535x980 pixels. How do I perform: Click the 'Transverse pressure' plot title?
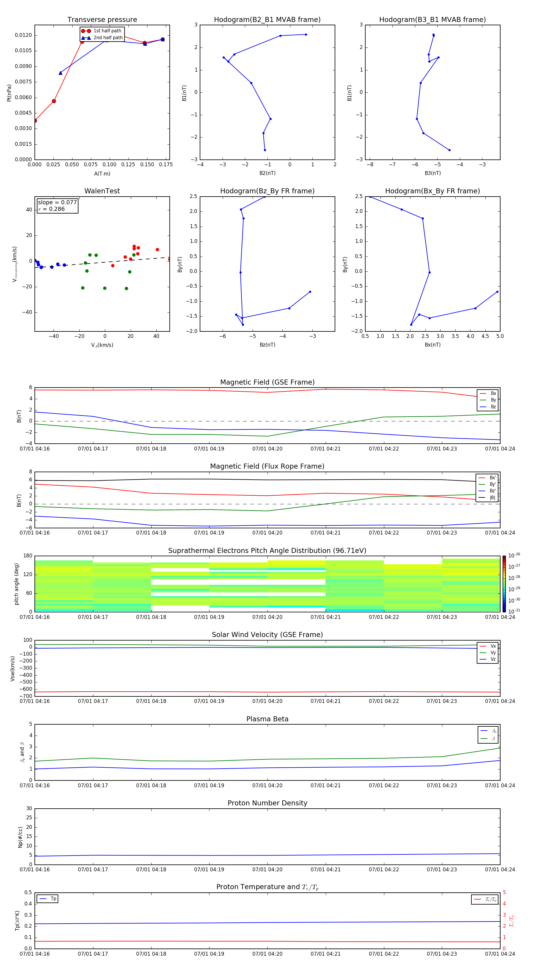(x=102, y=19)
